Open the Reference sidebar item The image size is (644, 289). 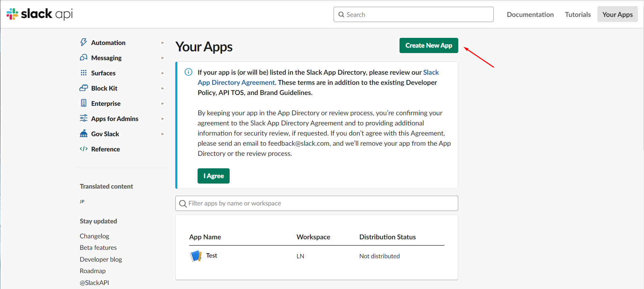pyautogui.click(x=105, y=149)
